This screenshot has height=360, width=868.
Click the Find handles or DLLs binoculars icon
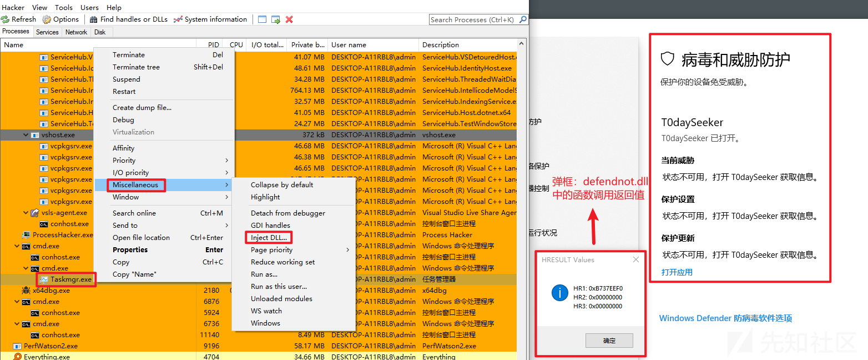click(94, 19)
